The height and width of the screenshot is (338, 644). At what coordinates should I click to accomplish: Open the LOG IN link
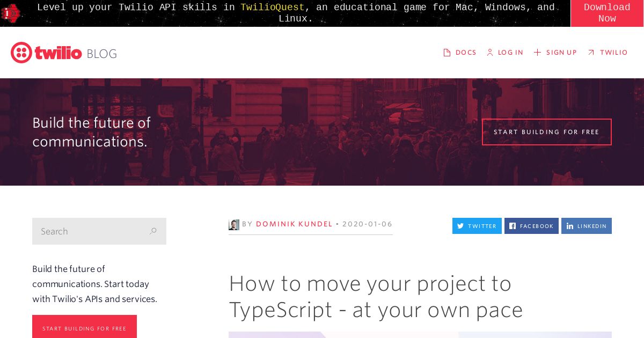pos(510,53)
